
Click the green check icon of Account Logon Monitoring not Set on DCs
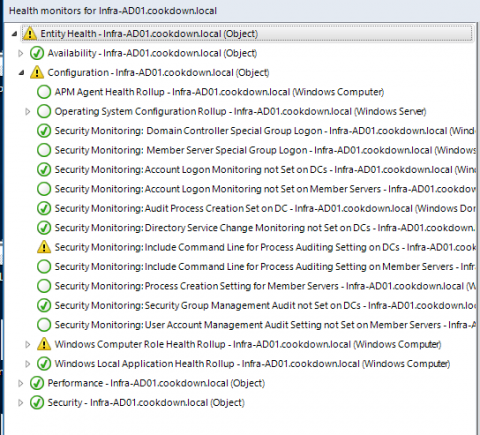pos(44,169)
